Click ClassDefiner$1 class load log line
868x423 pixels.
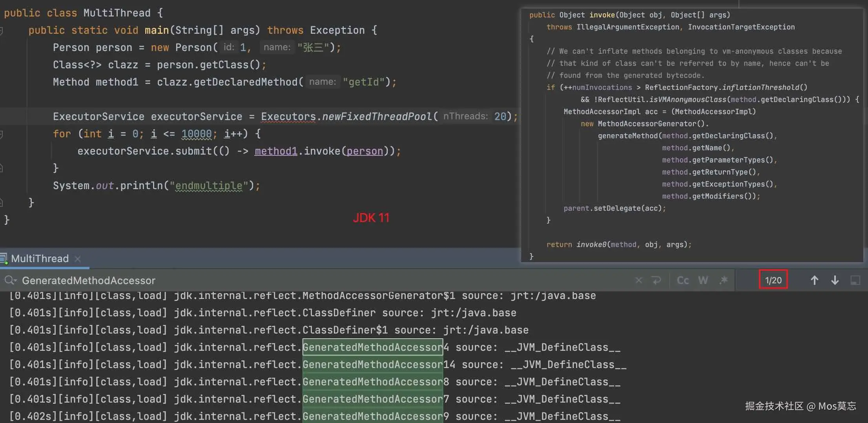tap(269, 330)
